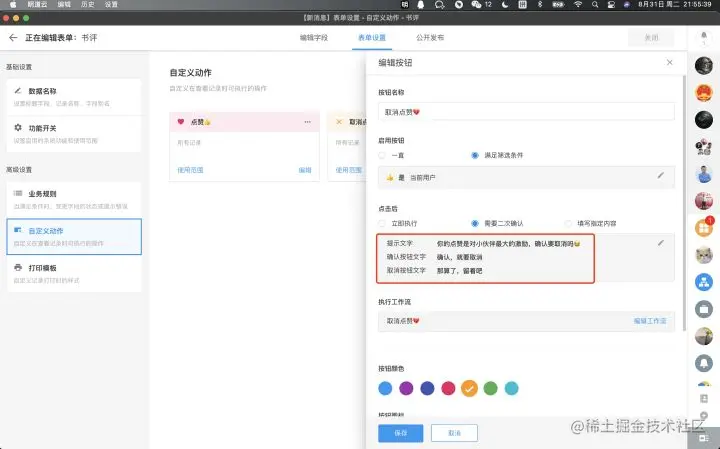Open the 设置 menu in the menu bar

pyautogui.click(x=111, y=5)
